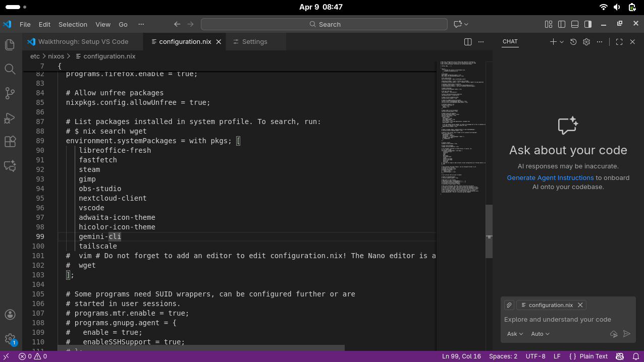
Task: Open Source Control view
Action: (10, 93)
